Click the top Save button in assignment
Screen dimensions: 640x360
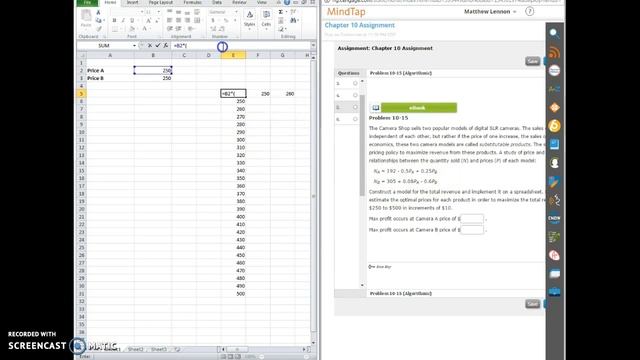tap(533, 61)
